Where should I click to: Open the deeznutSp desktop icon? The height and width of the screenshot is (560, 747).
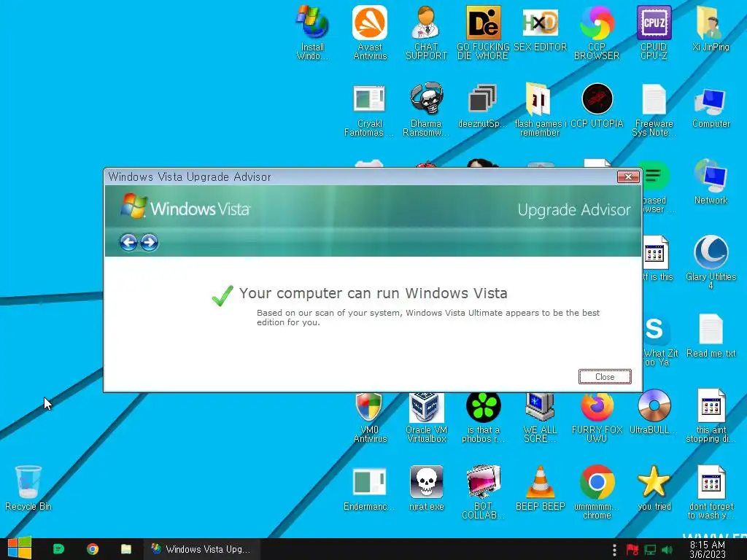tap(483, 106)
